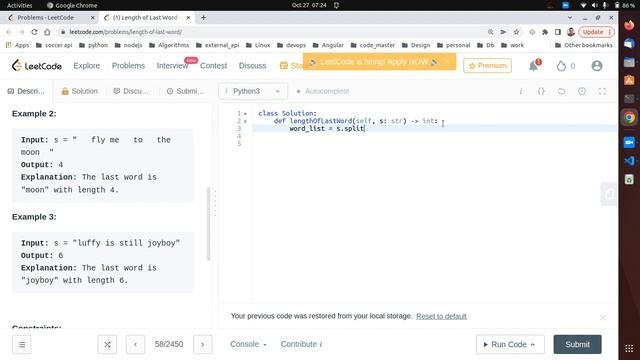The height and width of the screenshot is (360, 640).
Task: Expand the Console panel
Action: click(248, 344)
